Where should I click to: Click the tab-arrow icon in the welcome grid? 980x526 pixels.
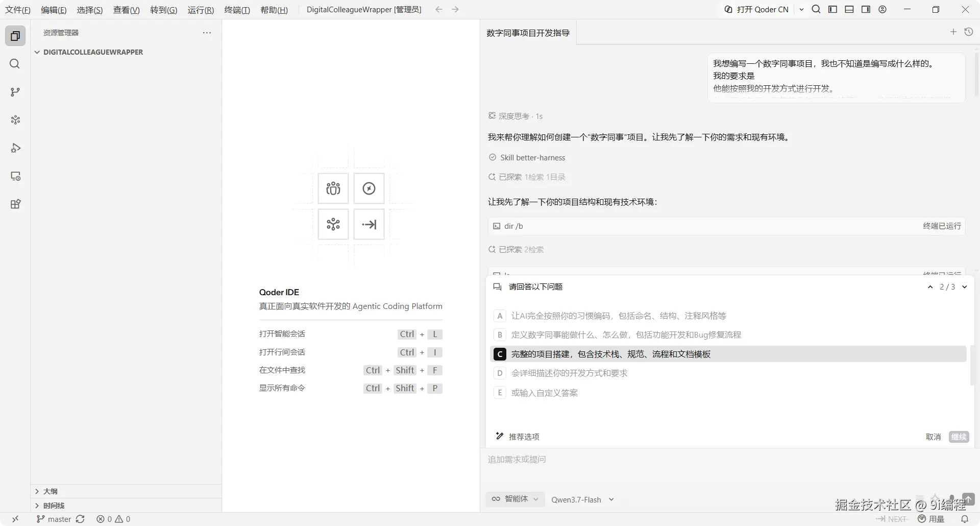[369, 224]
